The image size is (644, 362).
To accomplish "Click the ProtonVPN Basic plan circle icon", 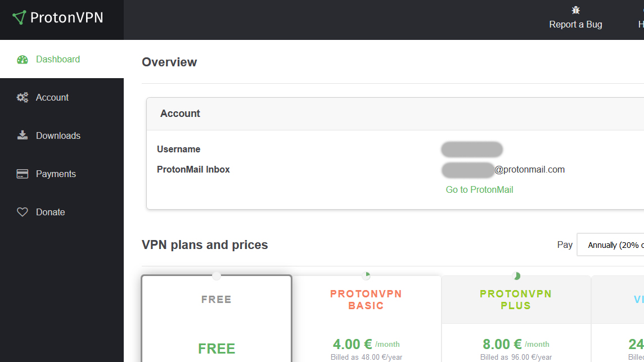I will click(x=366, y=275).
